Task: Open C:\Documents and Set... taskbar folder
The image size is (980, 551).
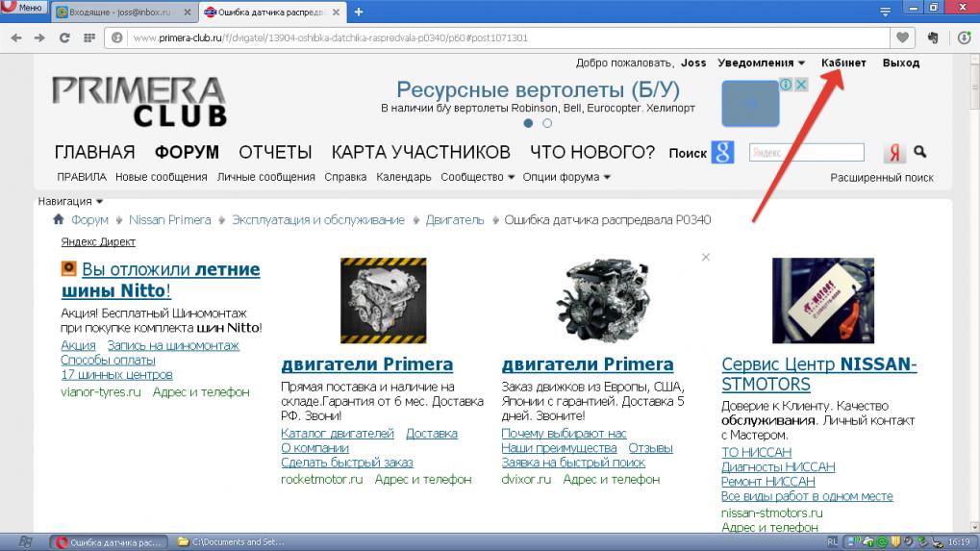Action: (x=231, y=542)
